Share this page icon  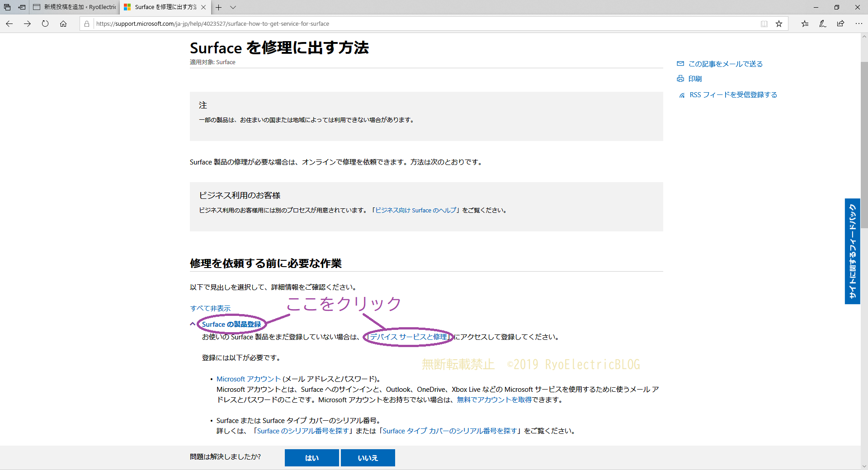tap(840, 23)
